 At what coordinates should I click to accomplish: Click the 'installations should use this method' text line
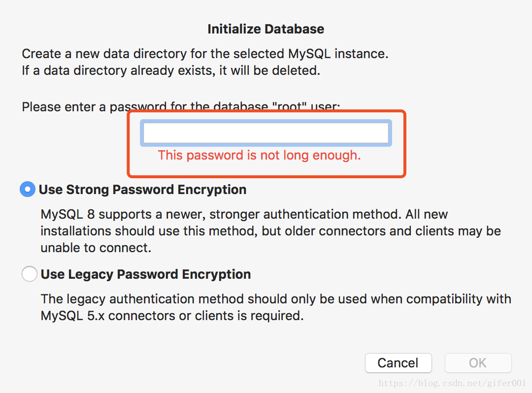tap(271, 231)
